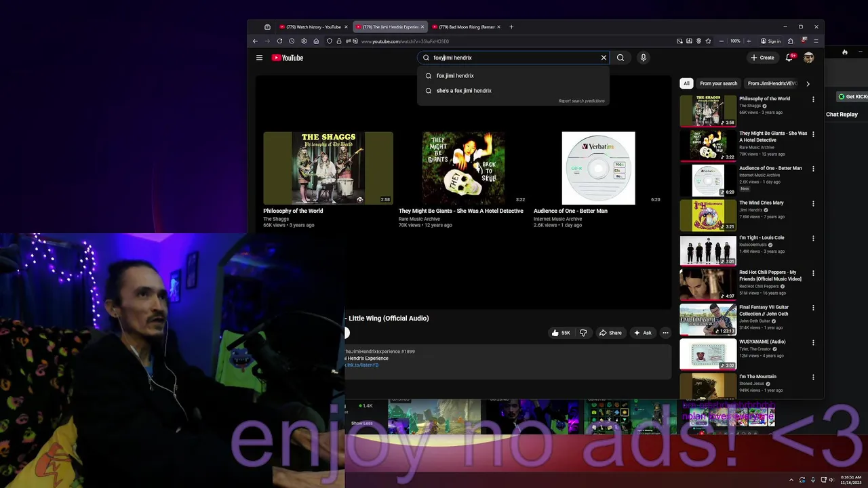The height and width of the screenshot is (488, 868).
Task: Share the Little Wing video
Action: tap(610, 333)
